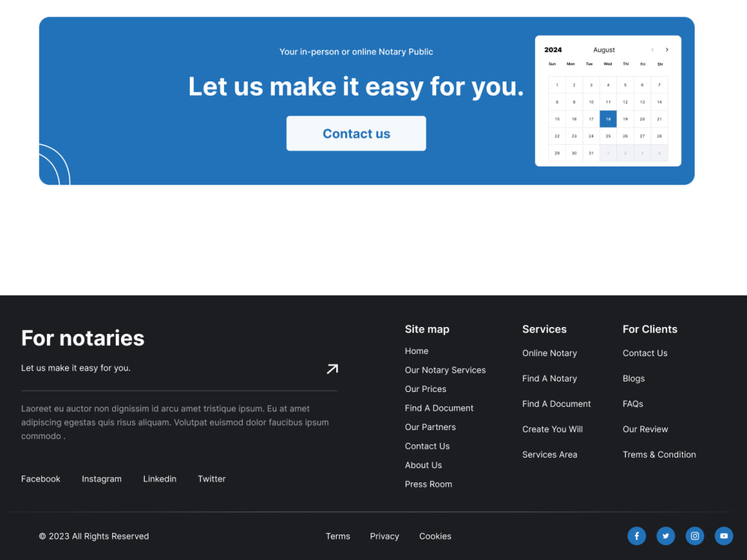The image size is (747, 560).
Task: Go to Our Prices page
Action: pyautogui.click(x=426, y=389)
